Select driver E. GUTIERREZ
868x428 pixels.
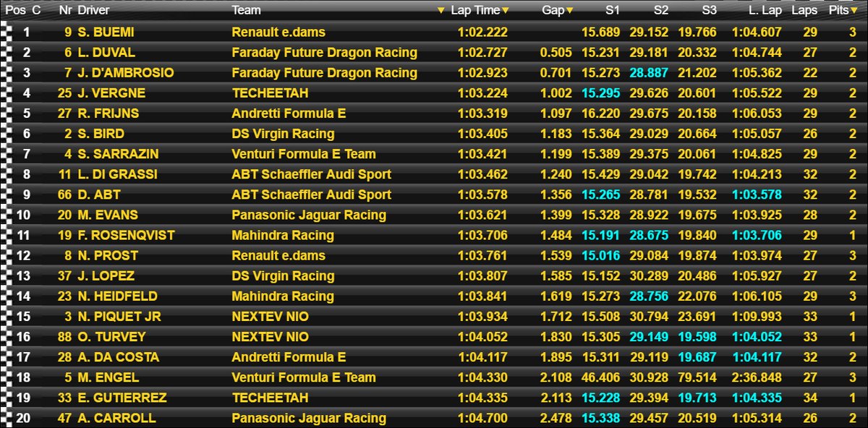(x=122, y=398)
